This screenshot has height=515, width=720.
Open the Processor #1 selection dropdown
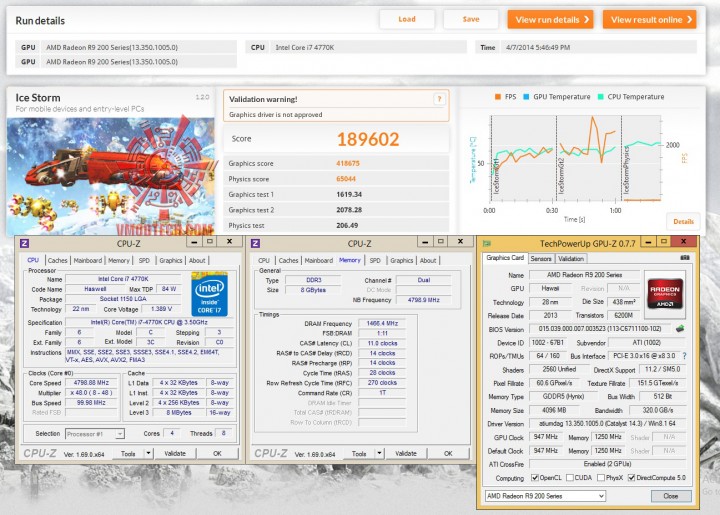tap(95, 434)
